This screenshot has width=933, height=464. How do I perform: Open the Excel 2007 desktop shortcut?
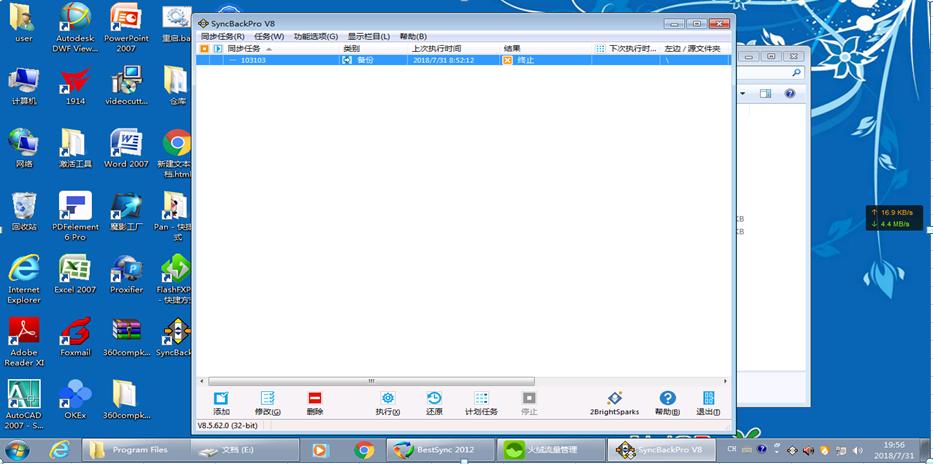75,275
